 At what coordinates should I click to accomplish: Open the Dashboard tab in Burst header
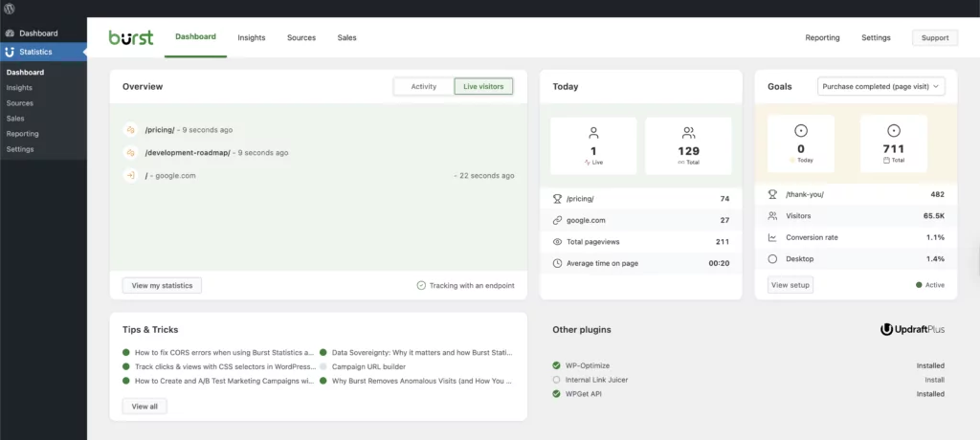coord(195,37)
